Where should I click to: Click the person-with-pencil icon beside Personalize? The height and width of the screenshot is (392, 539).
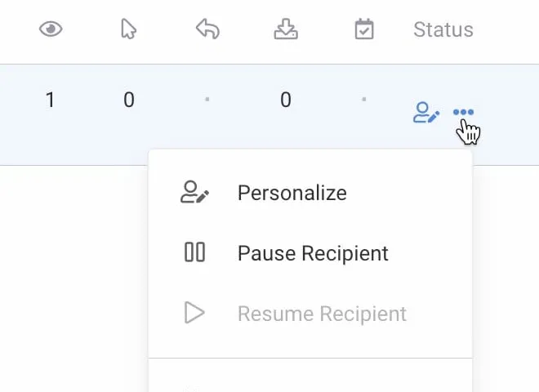[194, 192]
